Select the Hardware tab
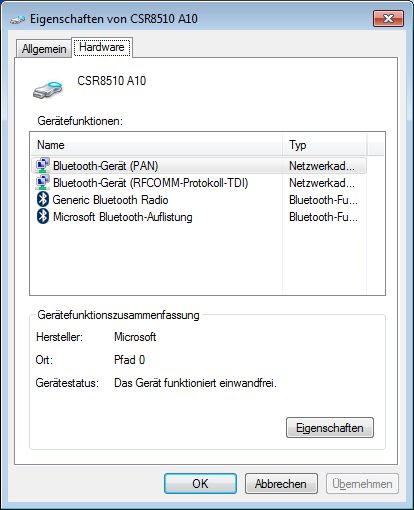The width and height of the screenshot is (414, 510). tap(102, 47)
